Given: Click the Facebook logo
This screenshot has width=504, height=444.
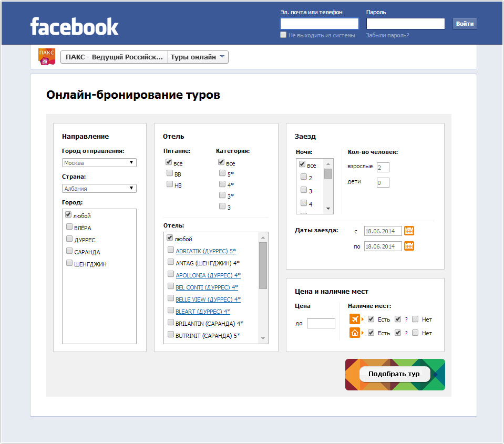Looking at the screenshot, I should point(74,26).
